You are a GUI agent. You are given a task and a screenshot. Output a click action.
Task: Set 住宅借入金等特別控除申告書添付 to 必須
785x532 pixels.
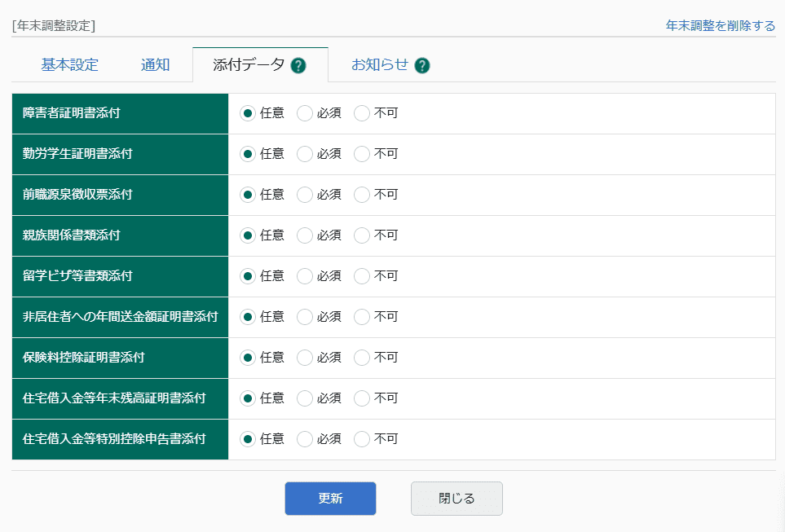click(x=304, y=439)
